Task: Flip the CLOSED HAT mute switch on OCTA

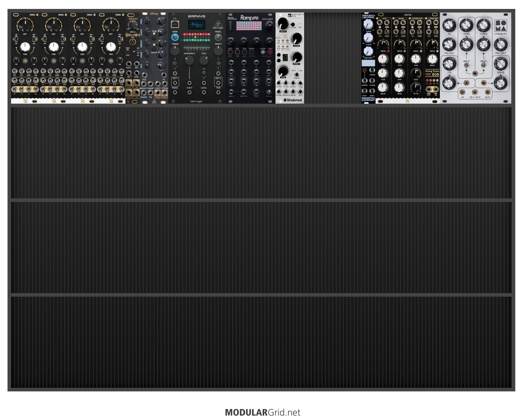Action: point(420,32)
